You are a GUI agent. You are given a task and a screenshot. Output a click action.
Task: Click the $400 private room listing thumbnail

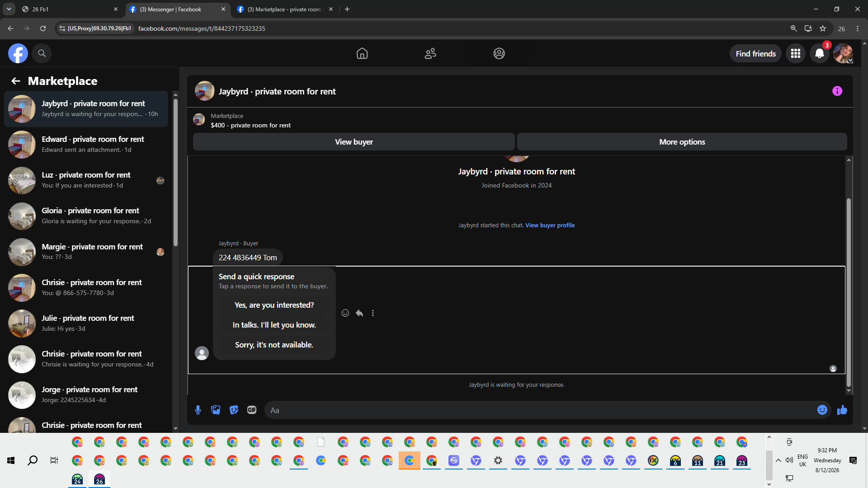199,120
